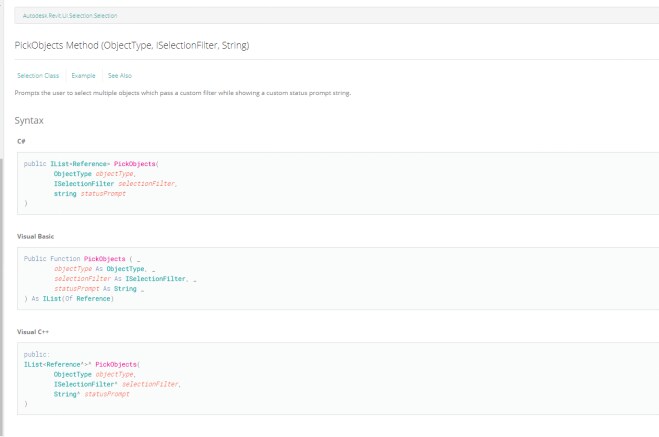The image size is (659, 437).
Task: Jump to the Example section link
Action: pyautogui.click(x=83, y=75)
